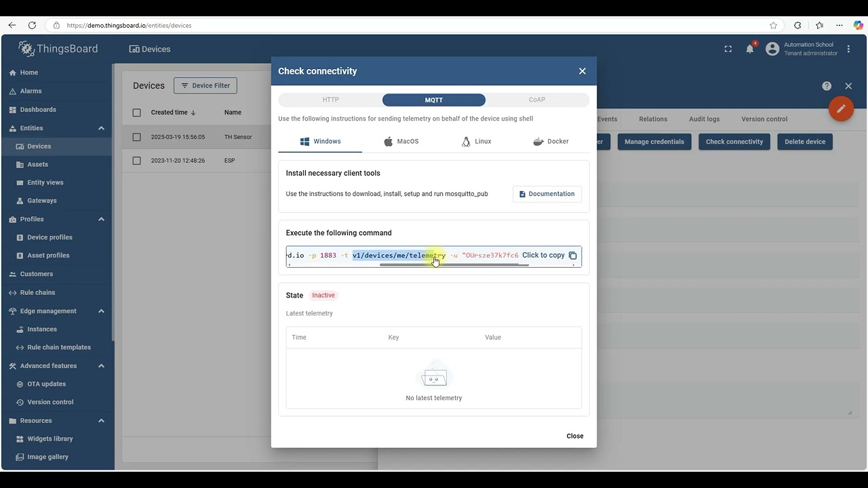Close the Check connectivity dialog with X
This screenshot has height=488, width=868.
point(582,71)
